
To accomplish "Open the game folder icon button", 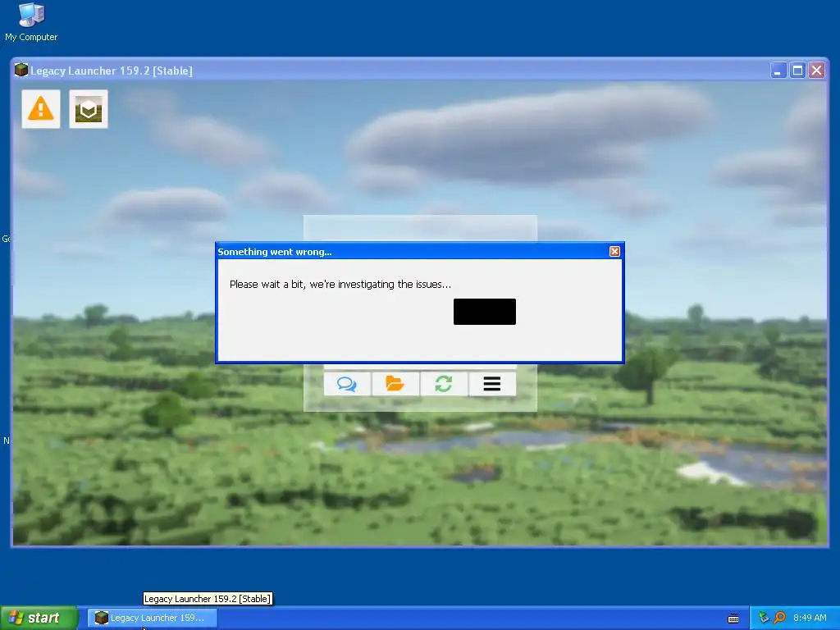I will tap(395, 384).
